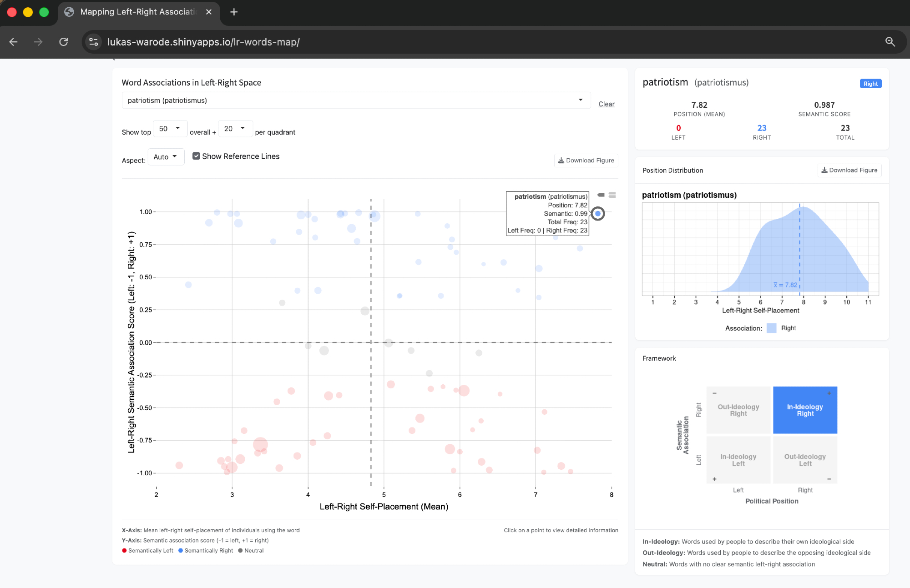The height and width of the screenshot is (588, 910).
Task: Open the Aspect Auto dropdown
Action: click(x=166, y=157)
